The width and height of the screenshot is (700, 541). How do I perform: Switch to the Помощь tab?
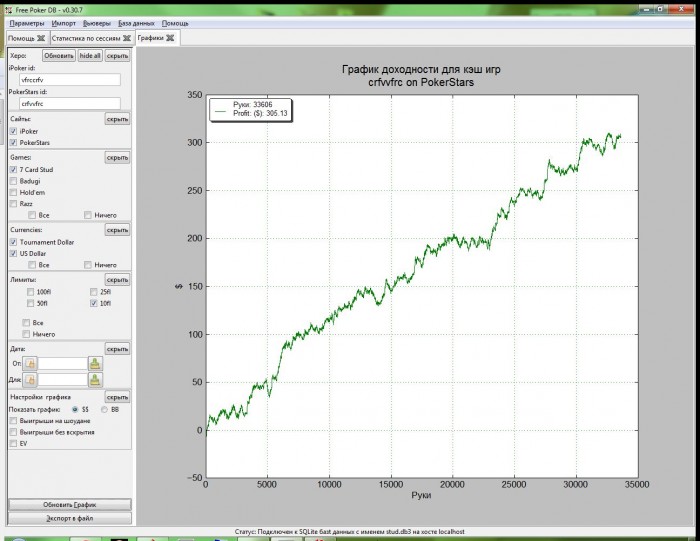pos(21,38)
